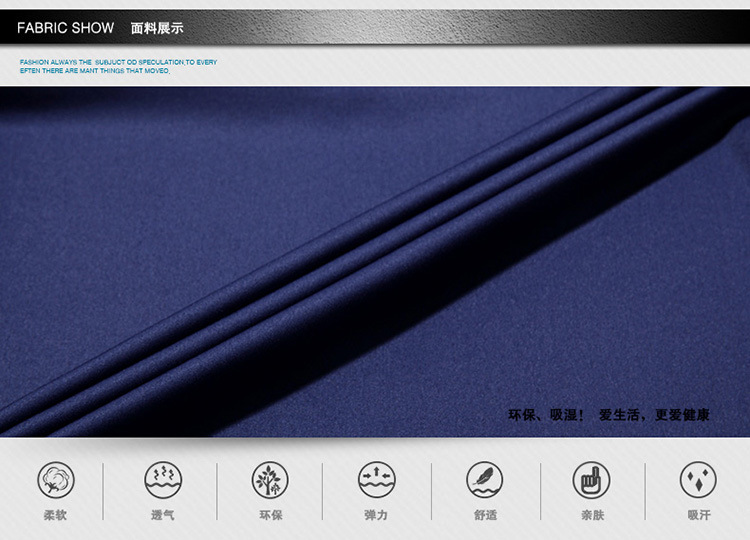Click the pointing hand icon above 亲肤
The image size is (750, 540).
[x=591, y=480]
